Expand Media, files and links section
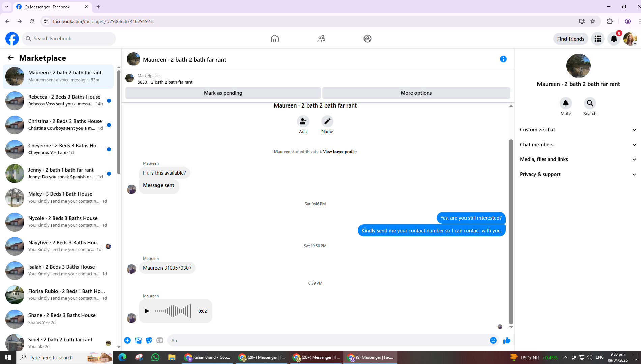641x364 pixels. tap(578, 159)
